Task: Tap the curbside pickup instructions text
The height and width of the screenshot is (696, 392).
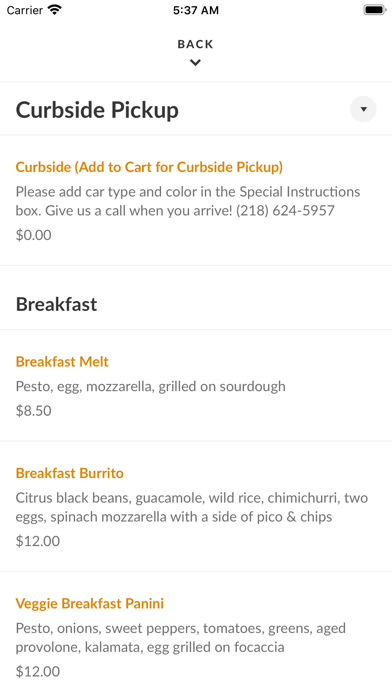Action: (x=188, y=201)
